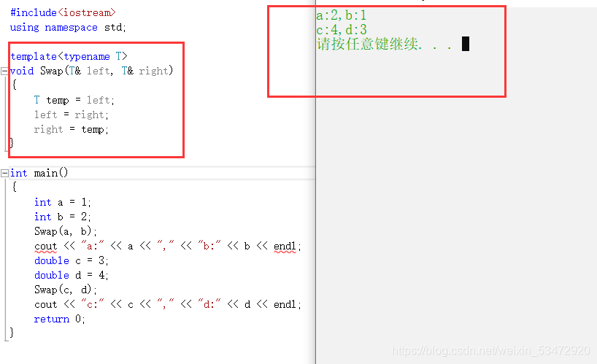This screenshot has height=364, width=597.
Task: Click the 'left = right;' line
Action: [x=72, y=115]
